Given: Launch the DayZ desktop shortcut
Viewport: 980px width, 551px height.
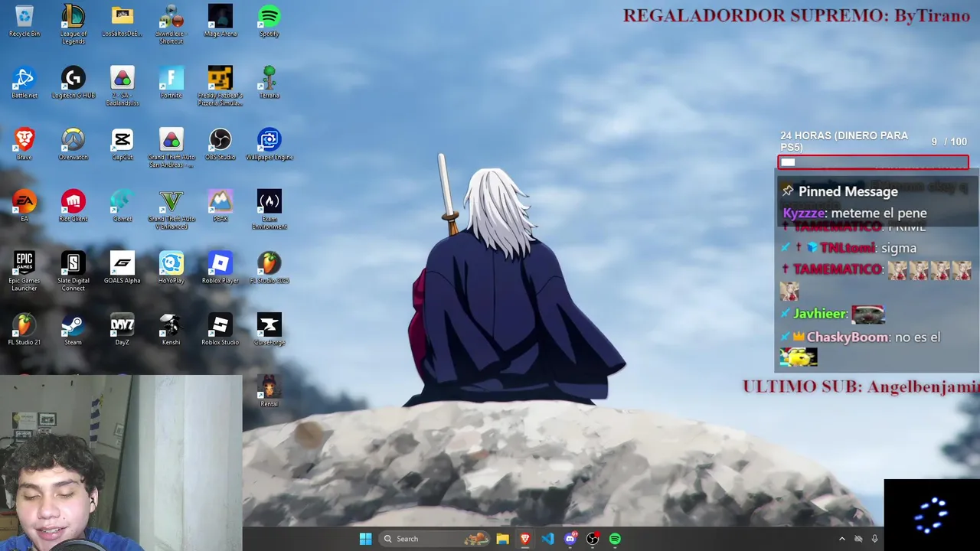Looking at the screenshot, I should point(122,331).
